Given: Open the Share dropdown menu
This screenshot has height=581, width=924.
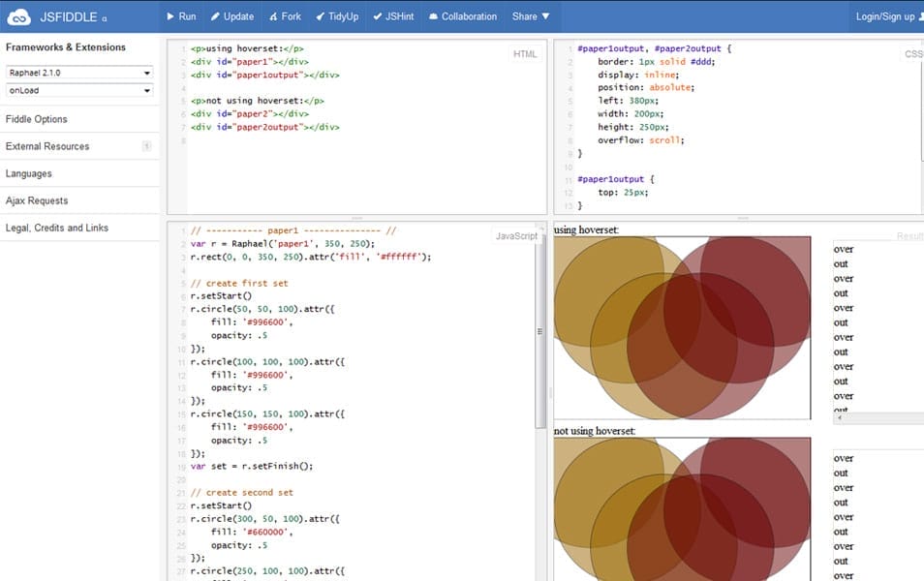Looking at the screenshot, I should pyautogui.click(x=531, y=16).
